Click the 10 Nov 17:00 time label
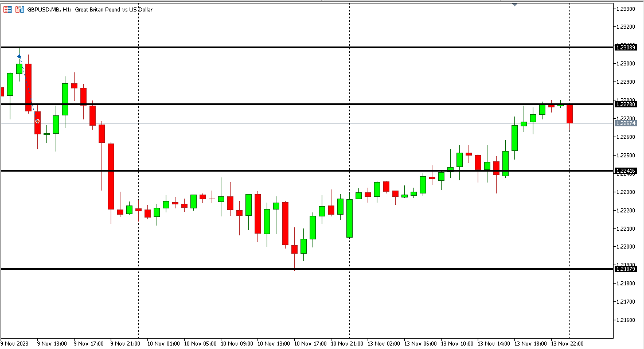 click(x=310, y=344)
